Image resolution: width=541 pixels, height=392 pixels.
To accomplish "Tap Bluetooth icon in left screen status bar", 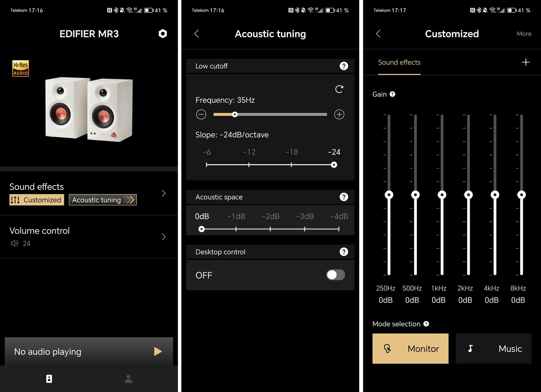I will coord(116,10).
